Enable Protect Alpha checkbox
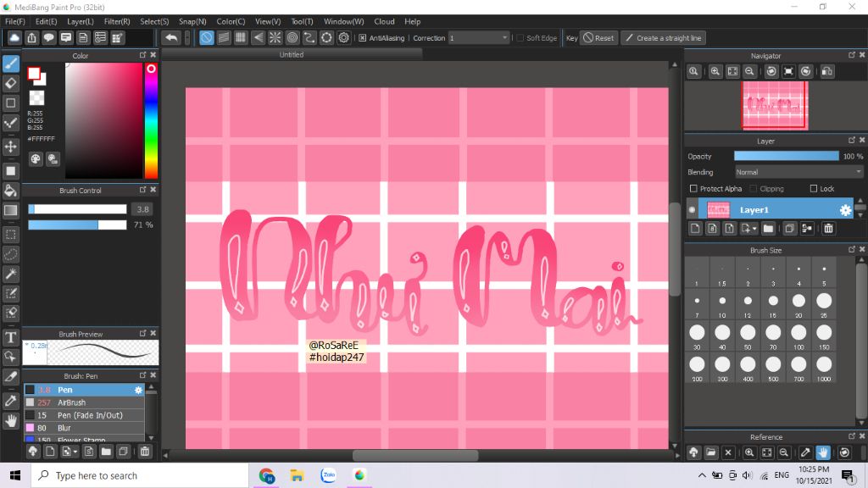868x488 pixels. pyautogui.click(x=693, y=189)
